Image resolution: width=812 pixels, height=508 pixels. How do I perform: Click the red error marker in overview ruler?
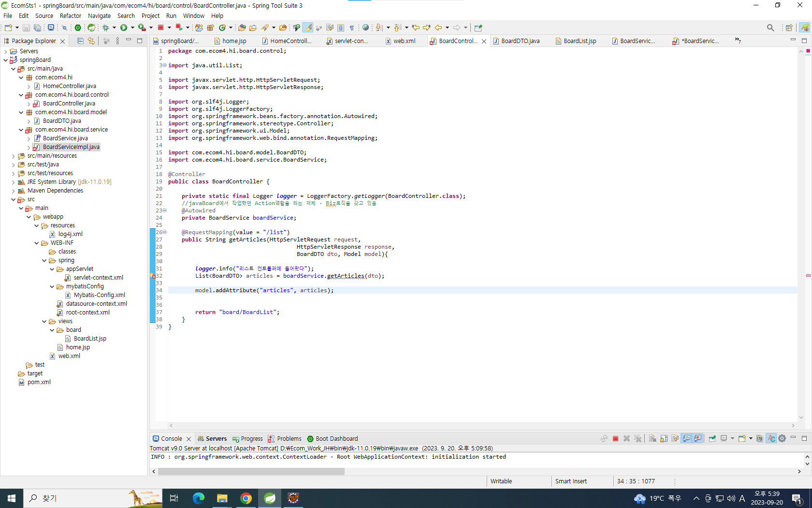coord(808,275)
